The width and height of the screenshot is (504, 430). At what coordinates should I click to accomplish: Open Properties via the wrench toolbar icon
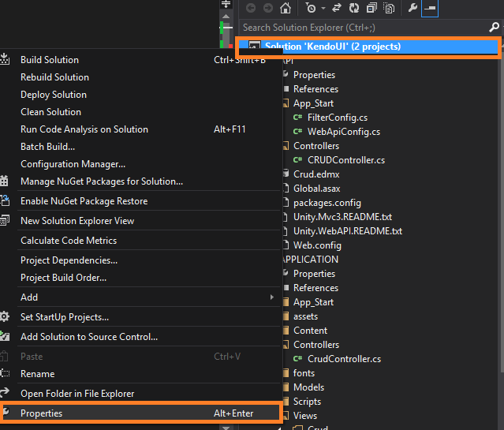click(413, 8)
